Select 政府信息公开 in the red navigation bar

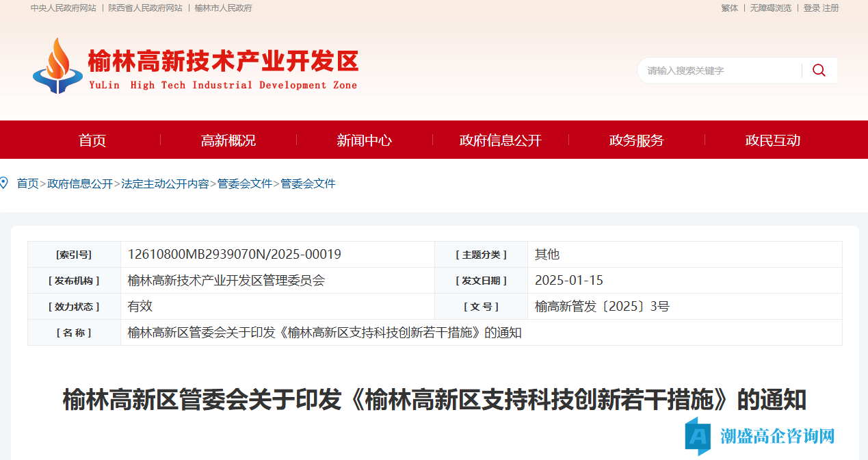click(x=501, y=140)
